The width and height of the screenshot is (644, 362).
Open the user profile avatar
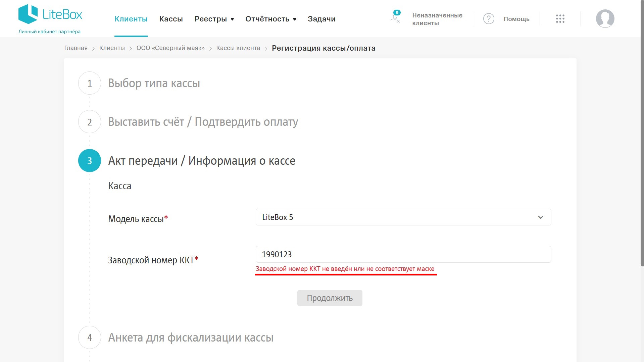tap(605, 18)
